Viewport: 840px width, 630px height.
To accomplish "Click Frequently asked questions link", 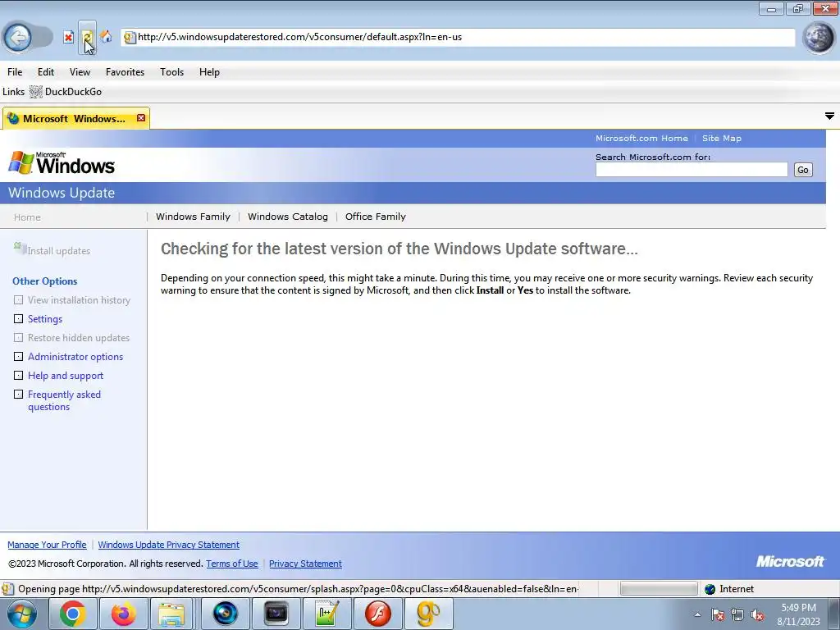I will click(x=64, y=400).
